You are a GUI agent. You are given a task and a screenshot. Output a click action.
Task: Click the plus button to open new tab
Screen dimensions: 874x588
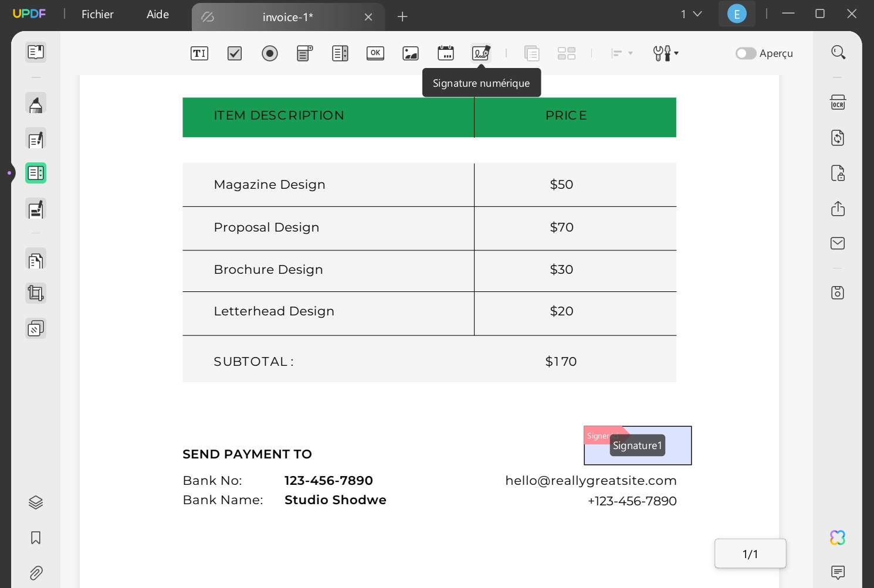point(402,16)
